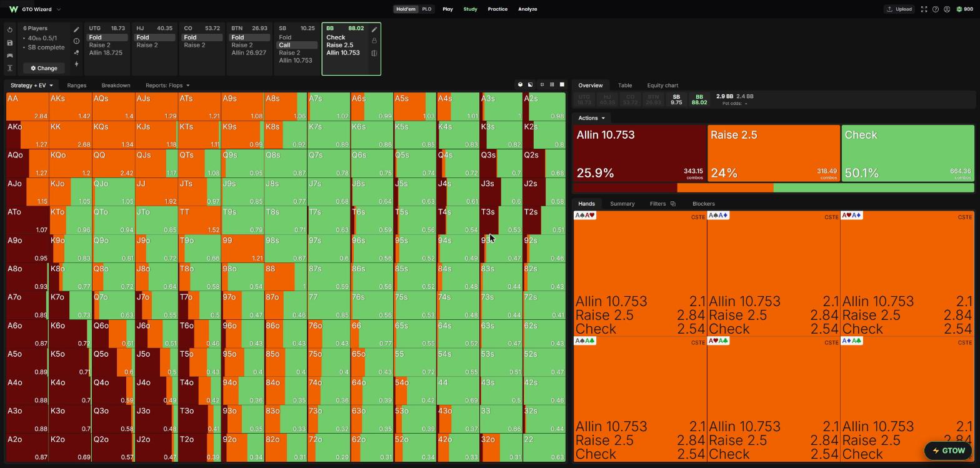Select the nine-dot grid view icon
Image resolution: width=980 pixels, height=468 pixels.
coord(552,85)
